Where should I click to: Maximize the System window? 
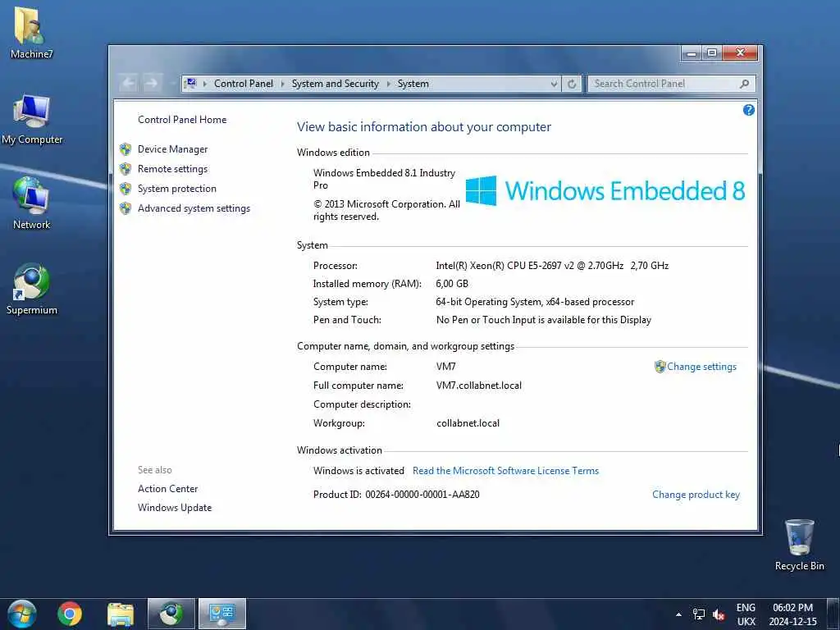click(x=712, y=53)
